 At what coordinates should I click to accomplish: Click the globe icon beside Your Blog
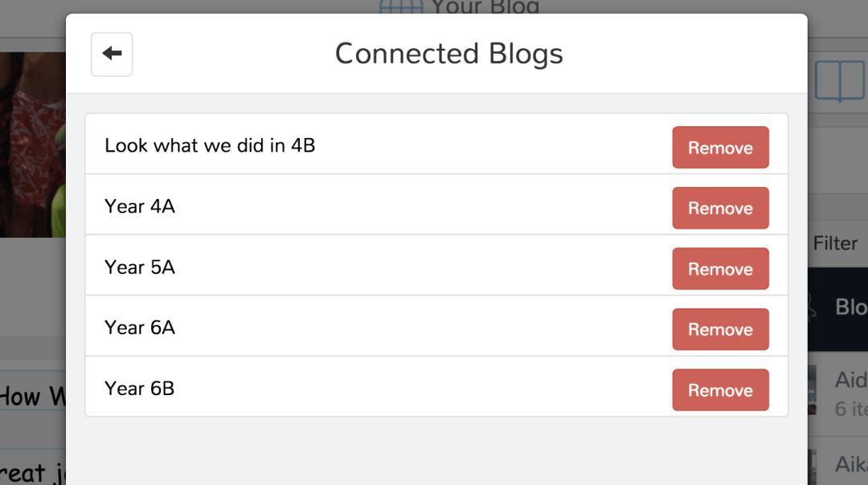400,7
